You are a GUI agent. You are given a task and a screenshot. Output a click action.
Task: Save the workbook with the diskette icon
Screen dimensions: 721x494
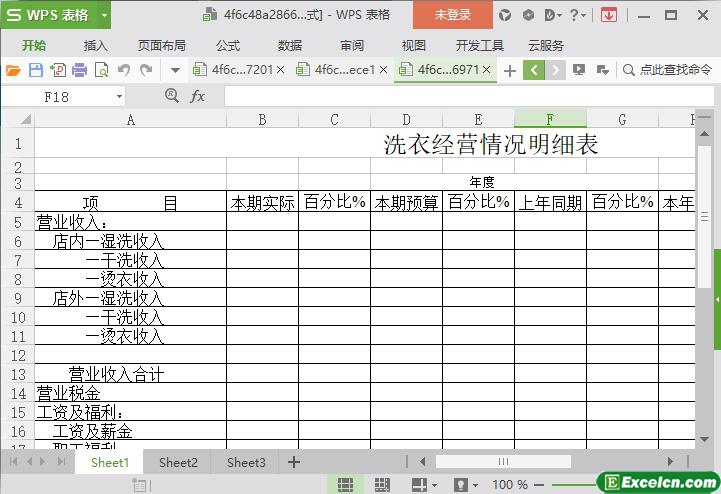tap(35, 70)
